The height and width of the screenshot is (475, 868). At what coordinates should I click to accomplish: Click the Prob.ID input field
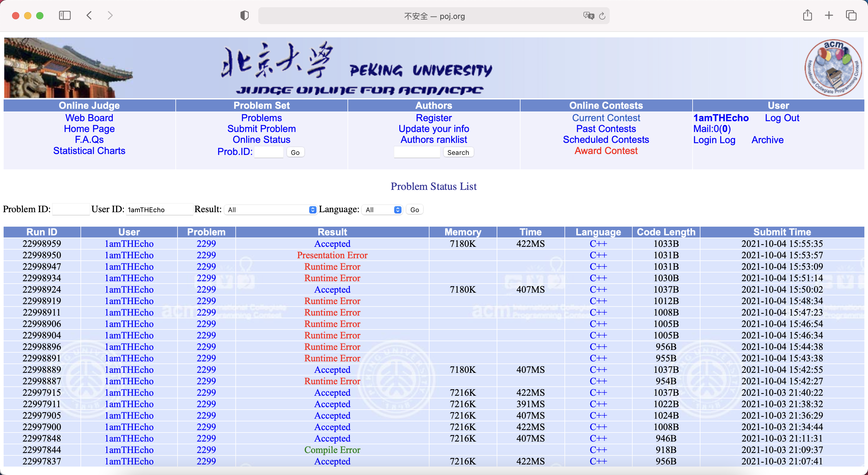point(269,152)
